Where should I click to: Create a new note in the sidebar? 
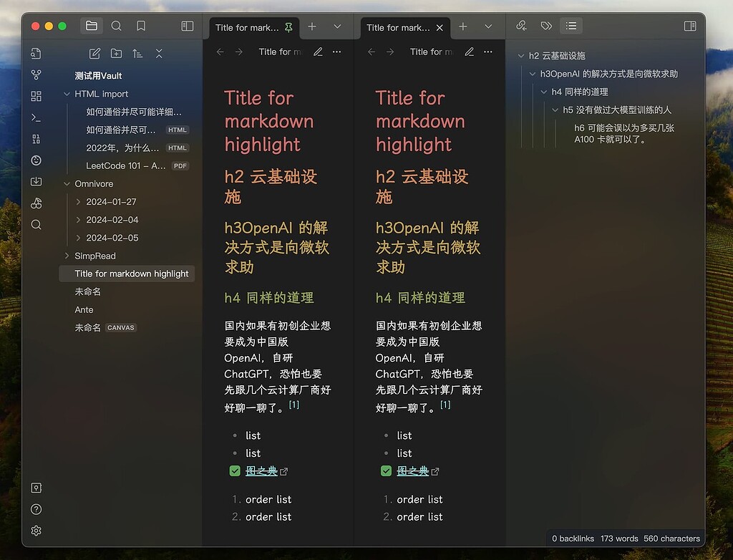94,53
